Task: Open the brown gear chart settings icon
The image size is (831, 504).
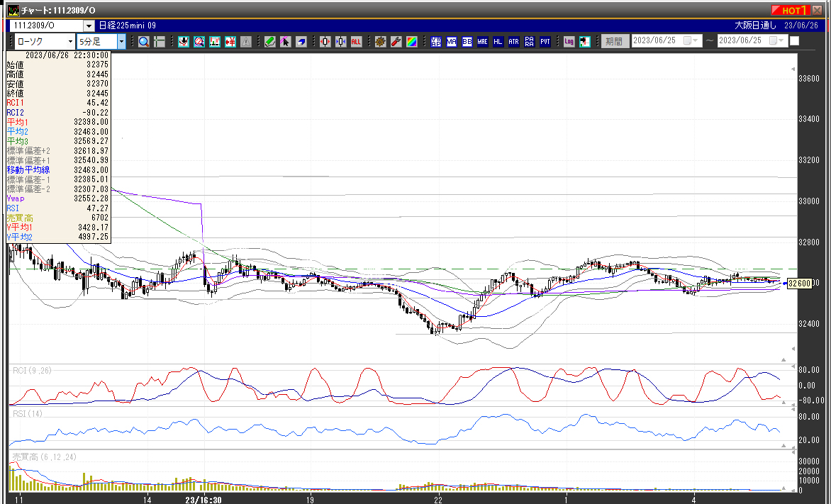Action: [380, 42]
